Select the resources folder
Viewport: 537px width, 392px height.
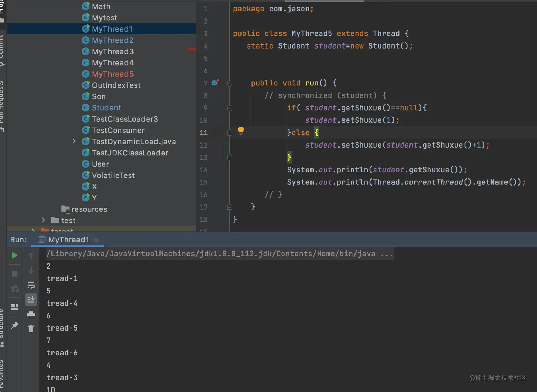89,209
